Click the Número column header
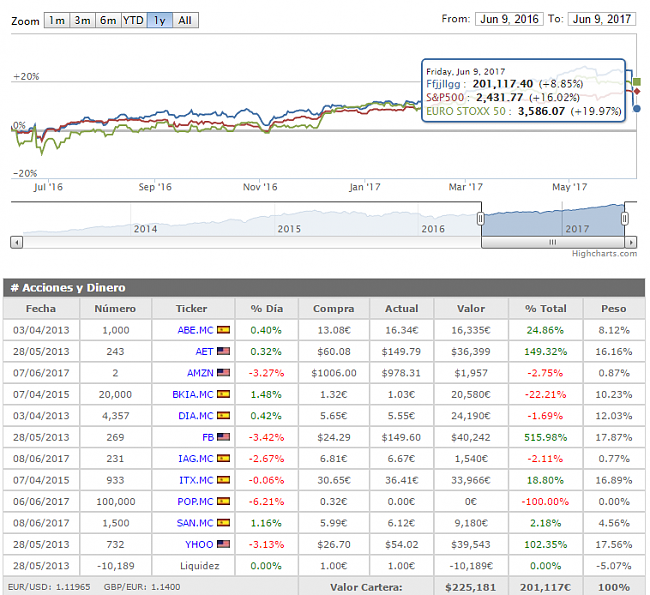This screenshot has width=650, height=595. (115, 309)
